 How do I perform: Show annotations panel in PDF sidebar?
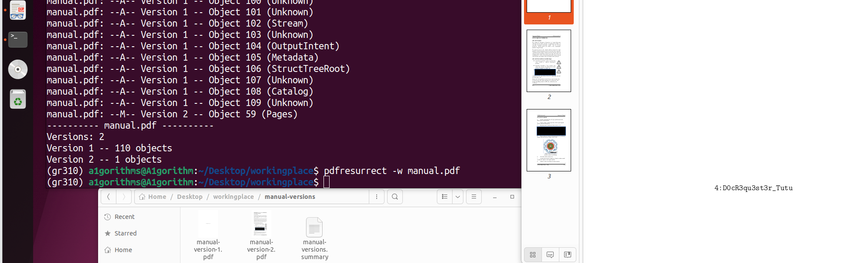(x=550, y=255)
